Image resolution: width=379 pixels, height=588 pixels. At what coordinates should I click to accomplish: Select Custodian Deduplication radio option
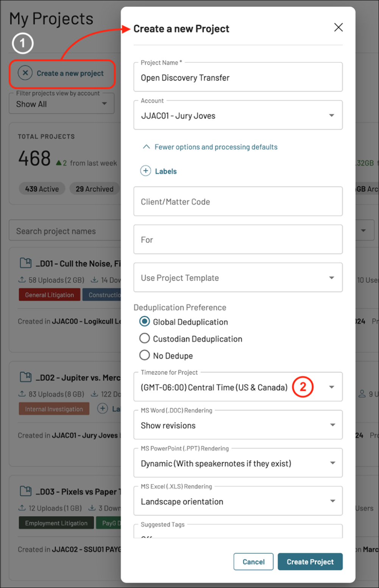coord(145,338)
